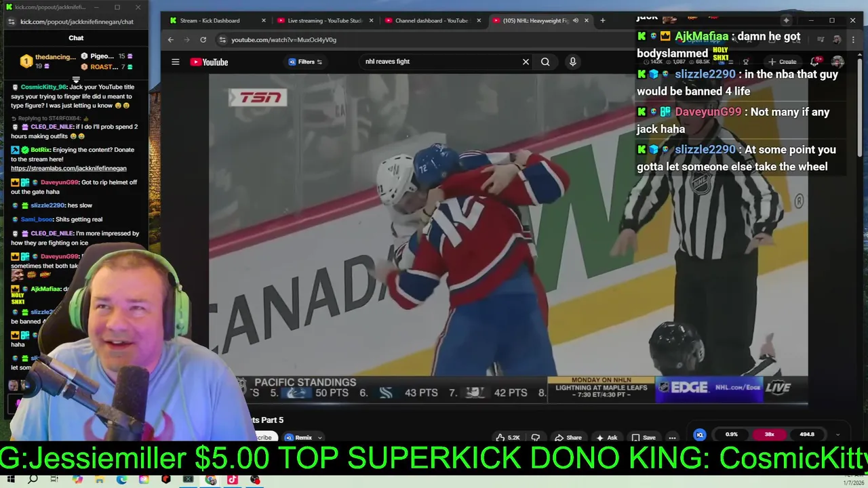Go back one page in Chrome
This screenshot has height=488, width=868.
[x=171, y=39]
